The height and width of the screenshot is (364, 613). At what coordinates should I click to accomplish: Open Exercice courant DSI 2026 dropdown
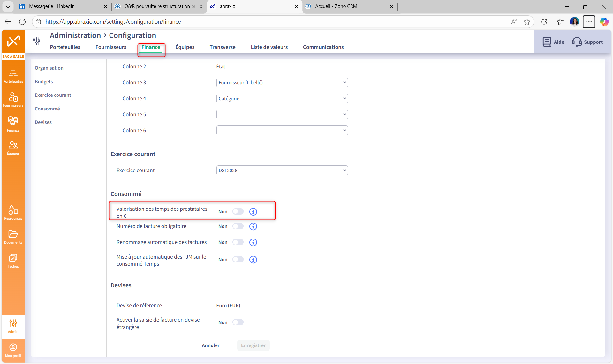282,171
